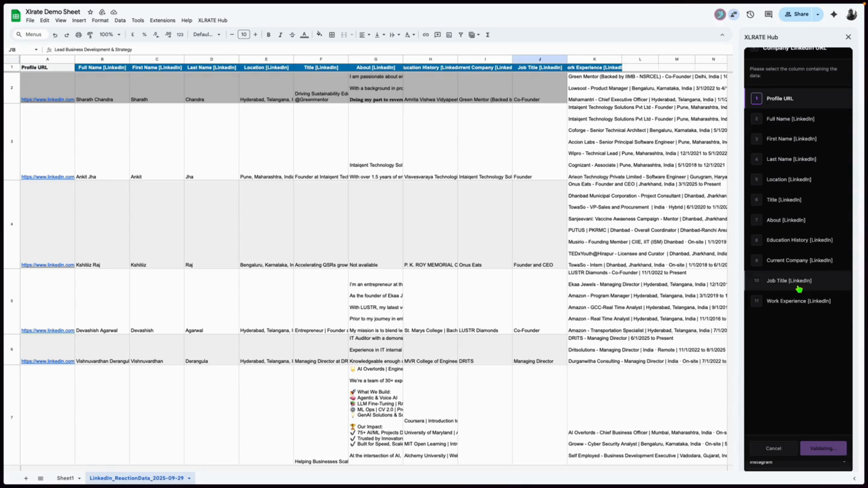Apply bold formatting to the cell
Viewport: 868px width, 488px height.
tap(269, 35)
